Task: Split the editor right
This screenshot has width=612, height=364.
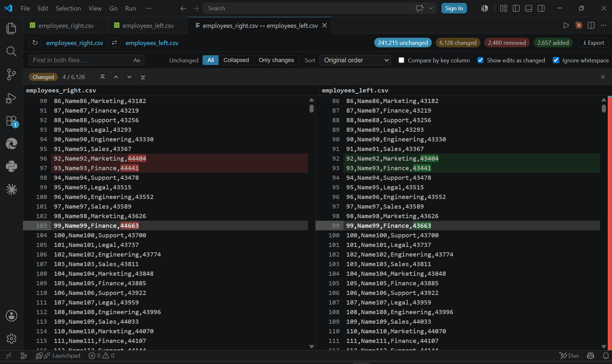Action: point(591,25)
